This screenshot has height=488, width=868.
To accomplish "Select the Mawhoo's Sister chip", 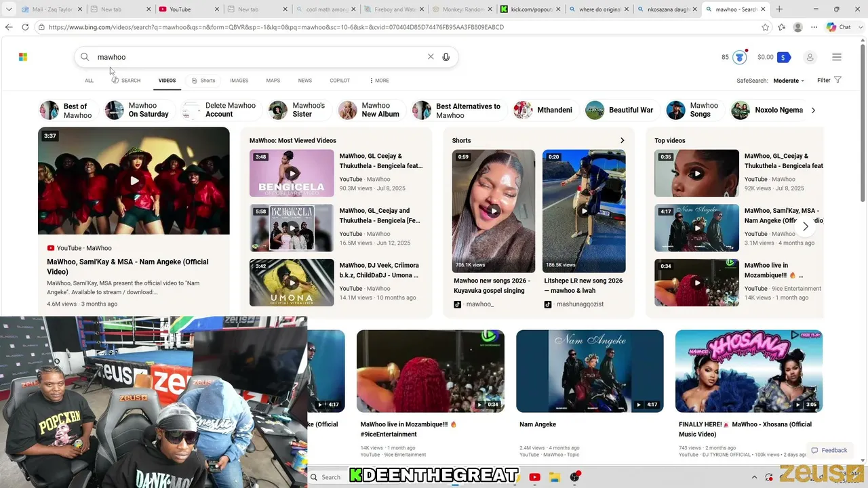I will 299,110.
